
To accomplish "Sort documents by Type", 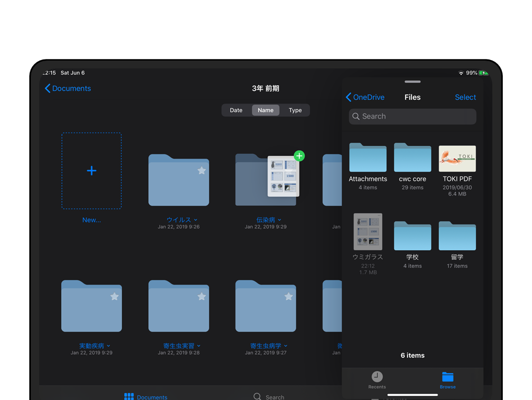I will [295, 110].
